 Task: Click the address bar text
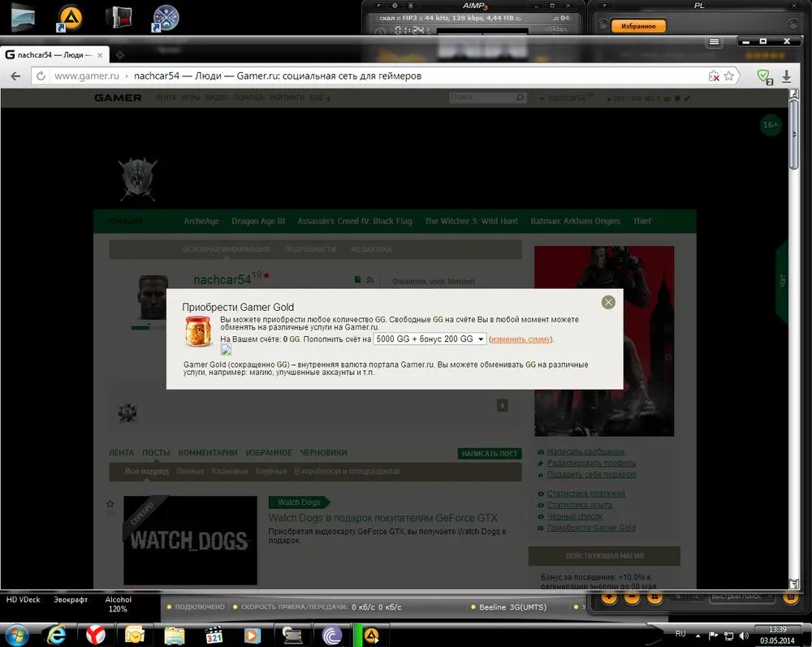point(278,76)
